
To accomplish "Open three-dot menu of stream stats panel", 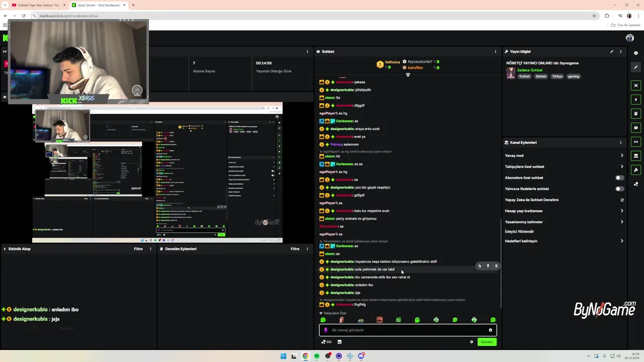I will click(307, 51).
